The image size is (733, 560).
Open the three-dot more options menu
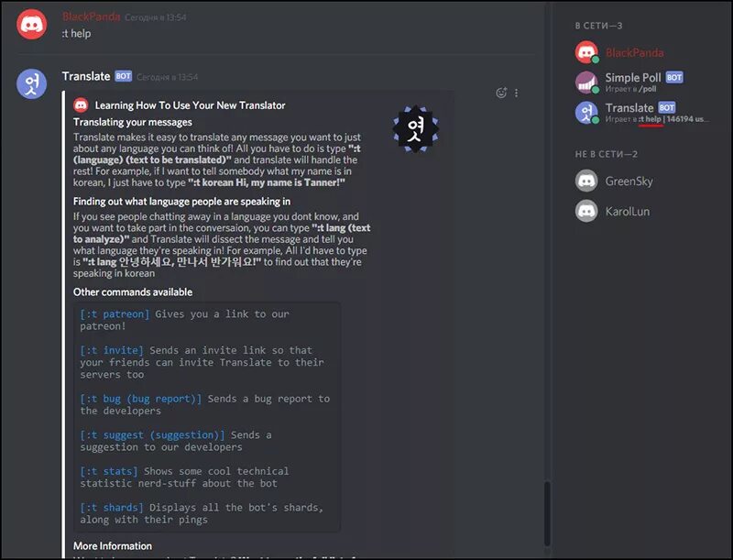coord(516,93)
